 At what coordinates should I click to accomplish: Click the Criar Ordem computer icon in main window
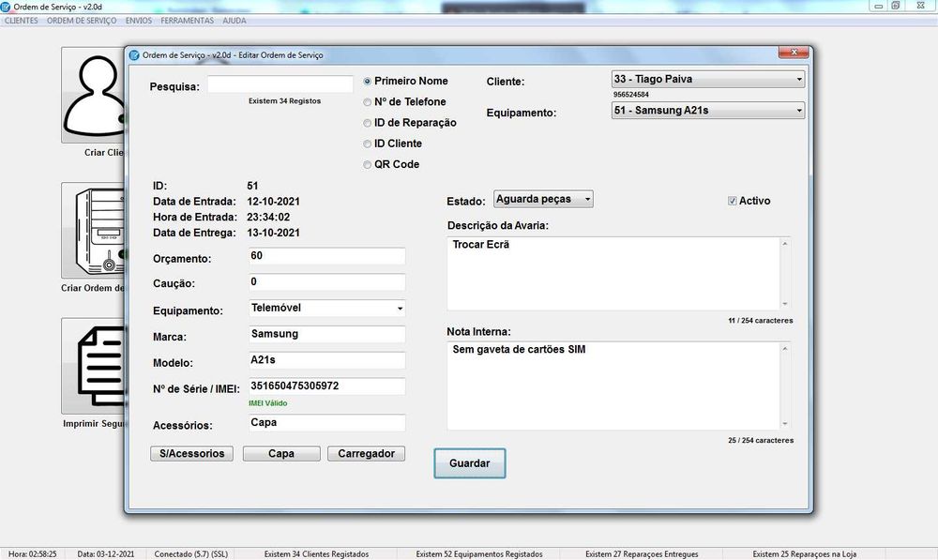click(93, 231)
